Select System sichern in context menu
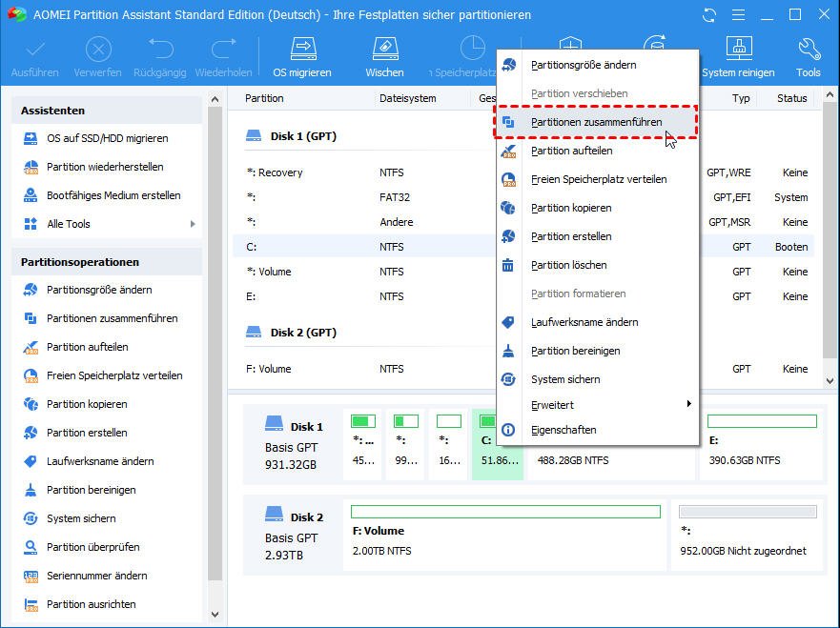This screenshot has width=840, height=628. click(597, 379)
